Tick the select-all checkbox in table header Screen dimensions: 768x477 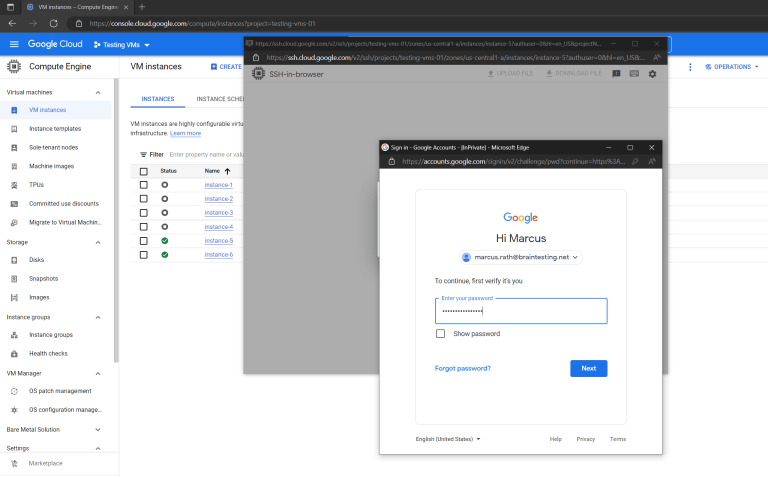click(x=144, y=171)
